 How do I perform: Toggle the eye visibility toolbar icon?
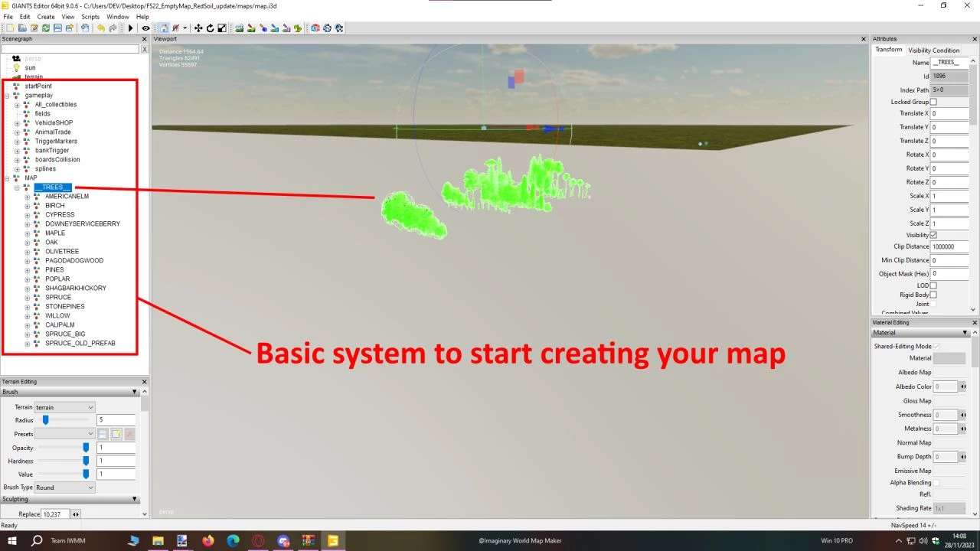(145, 28)
